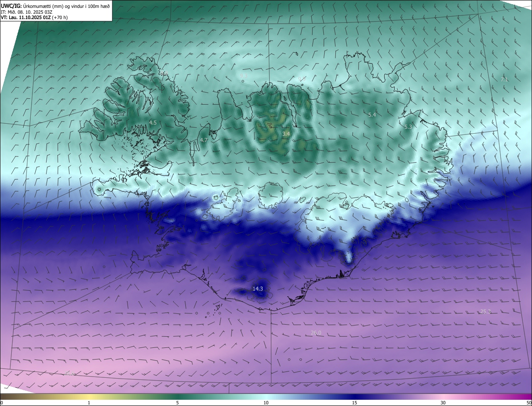Click the 7.1 value at the map's northeast edge
Viewport: 532px width, 406px height.
coord(504,79)
